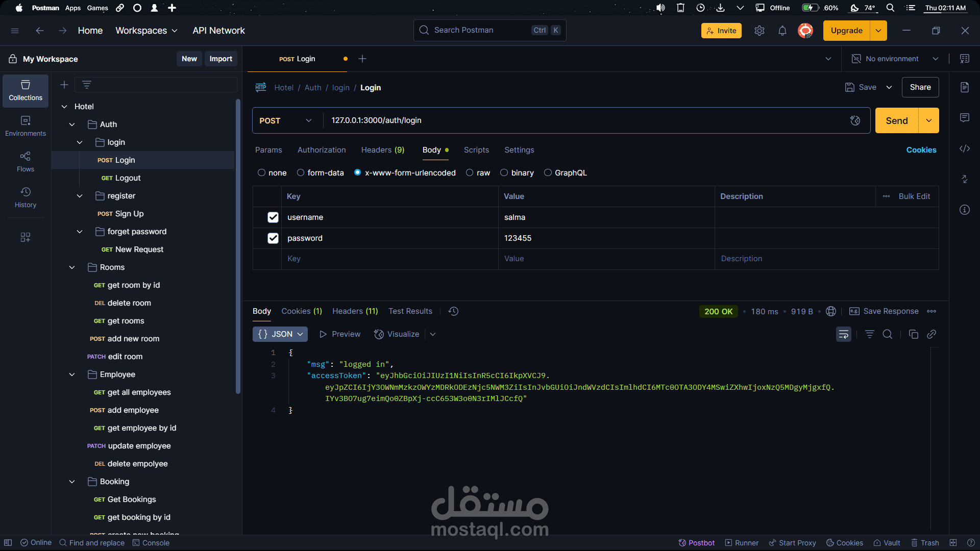Filter the response body
The height and width of the screenshot is (551, 980).
[870, 334]
